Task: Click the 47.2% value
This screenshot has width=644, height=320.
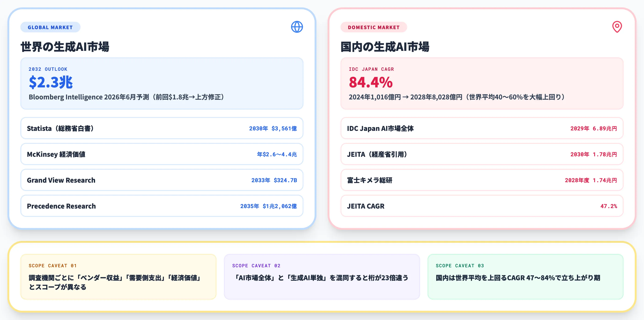Action: coord(609,206)
